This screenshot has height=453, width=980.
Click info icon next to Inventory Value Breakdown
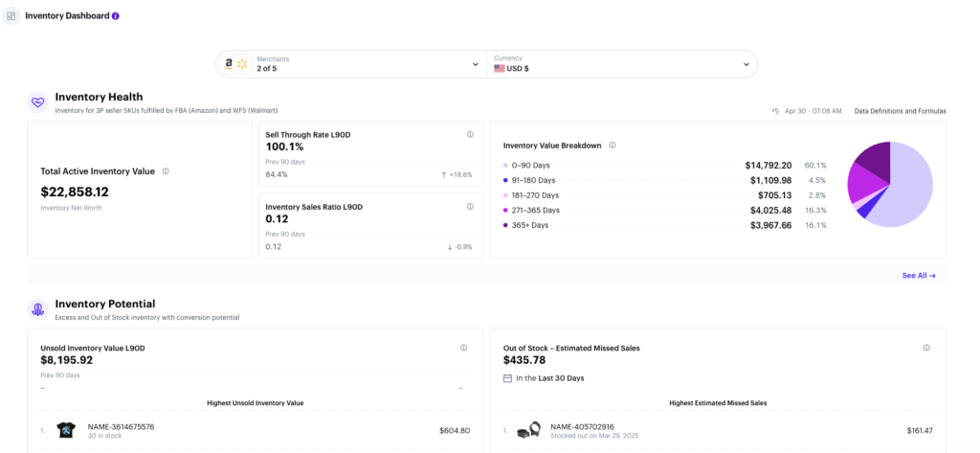pyautogui.click(x=612, y=146)
